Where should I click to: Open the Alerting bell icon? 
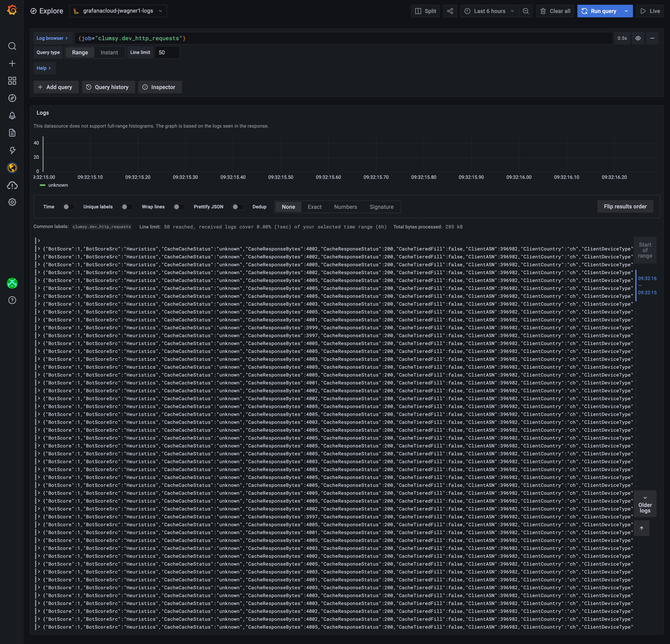click(x=12, y=115)
